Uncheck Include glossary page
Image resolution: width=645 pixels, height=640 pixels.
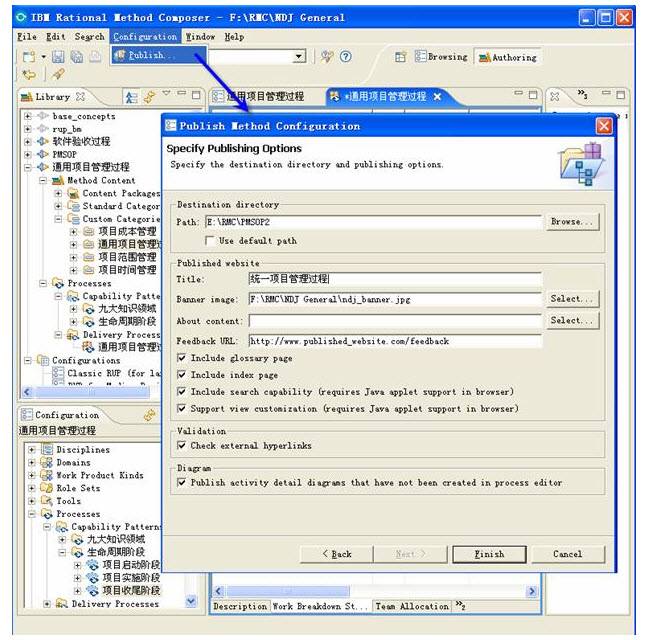click(182, 358)
